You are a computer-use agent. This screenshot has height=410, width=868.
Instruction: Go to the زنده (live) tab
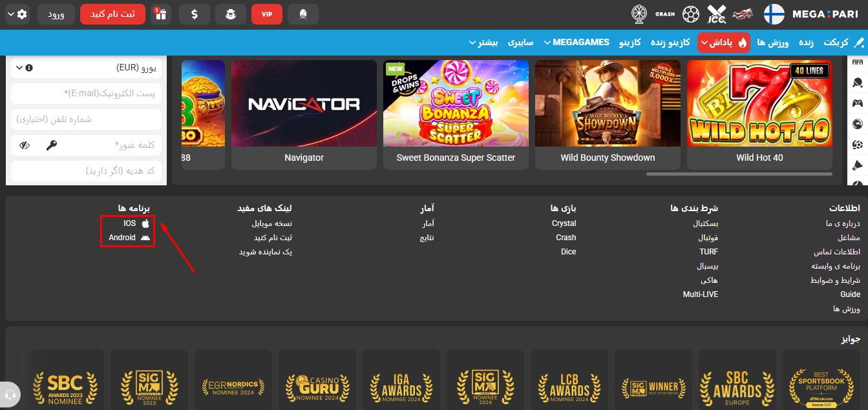pyautogui.click(x=806, y=43)
